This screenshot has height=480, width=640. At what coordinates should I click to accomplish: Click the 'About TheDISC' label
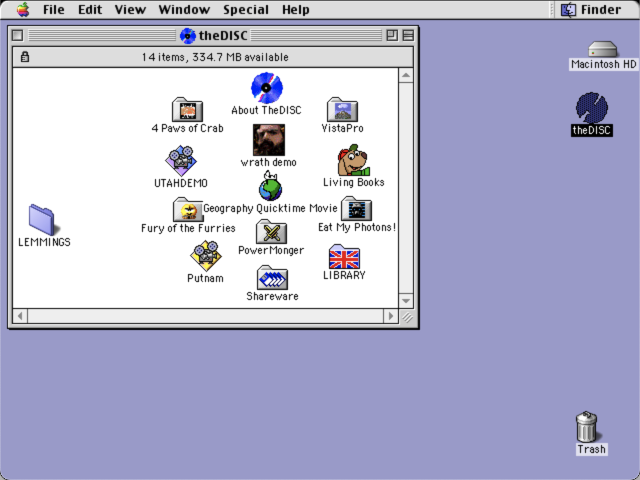(266, 110)
